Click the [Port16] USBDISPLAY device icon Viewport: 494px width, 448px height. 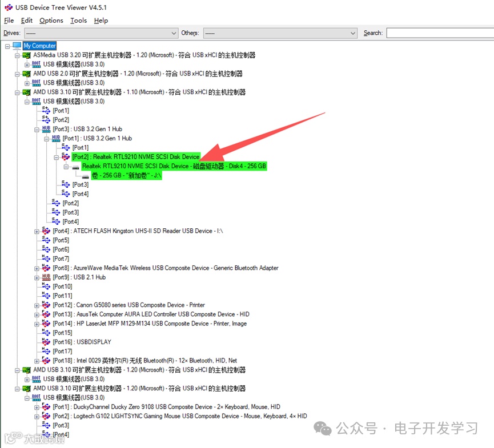46,342
